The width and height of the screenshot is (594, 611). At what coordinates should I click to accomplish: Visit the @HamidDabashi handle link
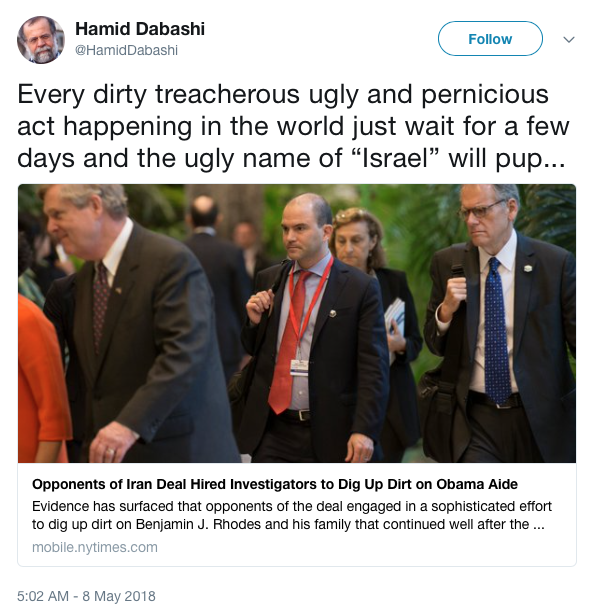click(126, 50)
